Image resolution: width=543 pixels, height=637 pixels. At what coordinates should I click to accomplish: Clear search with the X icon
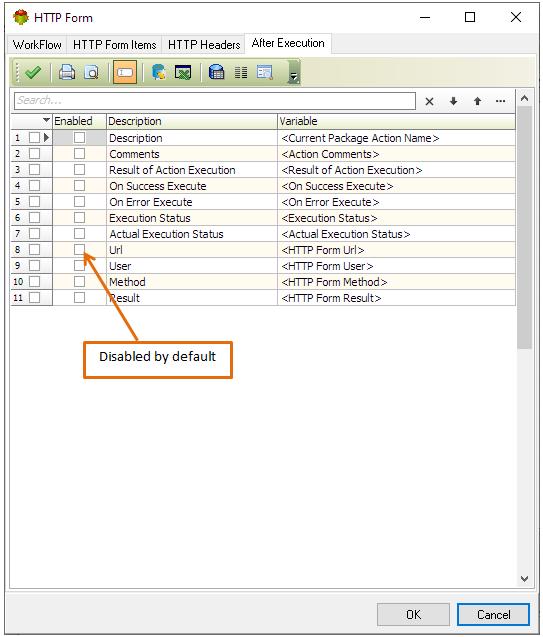tap(429, 101)
